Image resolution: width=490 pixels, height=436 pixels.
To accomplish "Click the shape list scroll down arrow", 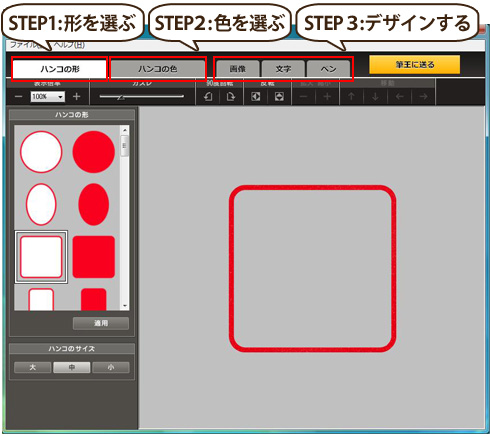I will pyautogui.click(x=125, y=306).
